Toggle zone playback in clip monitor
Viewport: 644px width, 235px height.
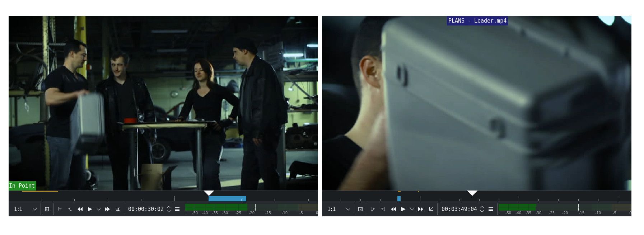(x=47, y=209)
